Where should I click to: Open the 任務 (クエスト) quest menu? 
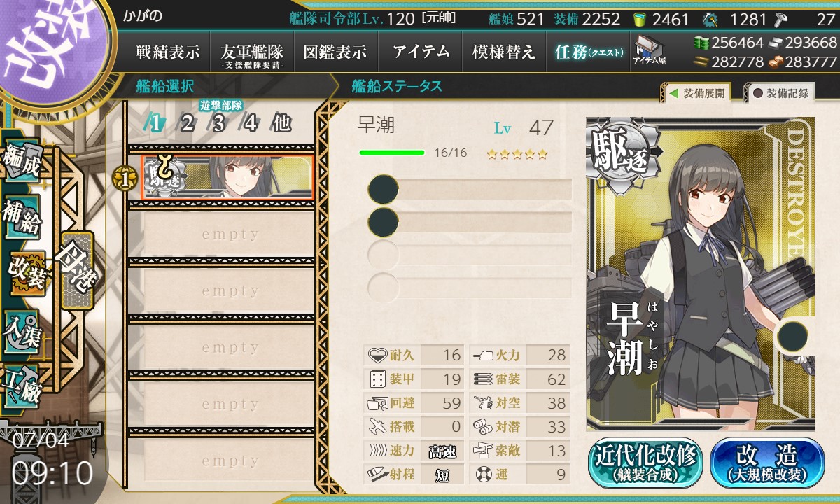point(589,52)
